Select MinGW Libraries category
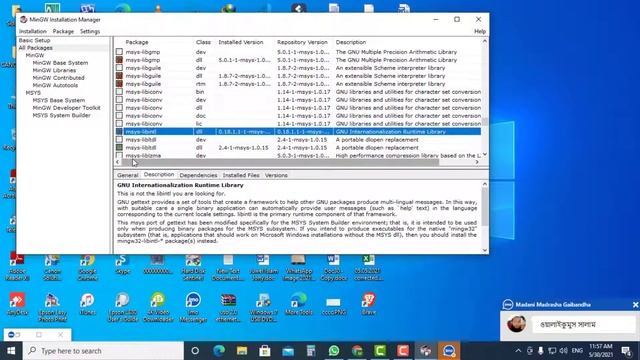 tap(54, 70)
